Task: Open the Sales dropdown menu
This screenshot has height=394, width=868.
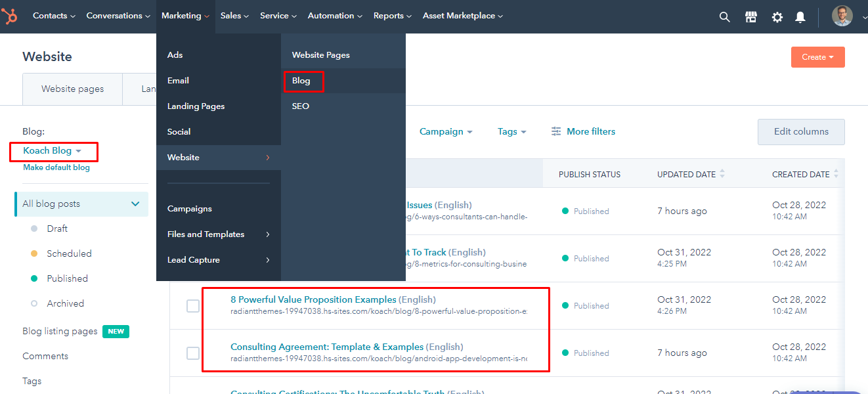Action: [235, 16]
